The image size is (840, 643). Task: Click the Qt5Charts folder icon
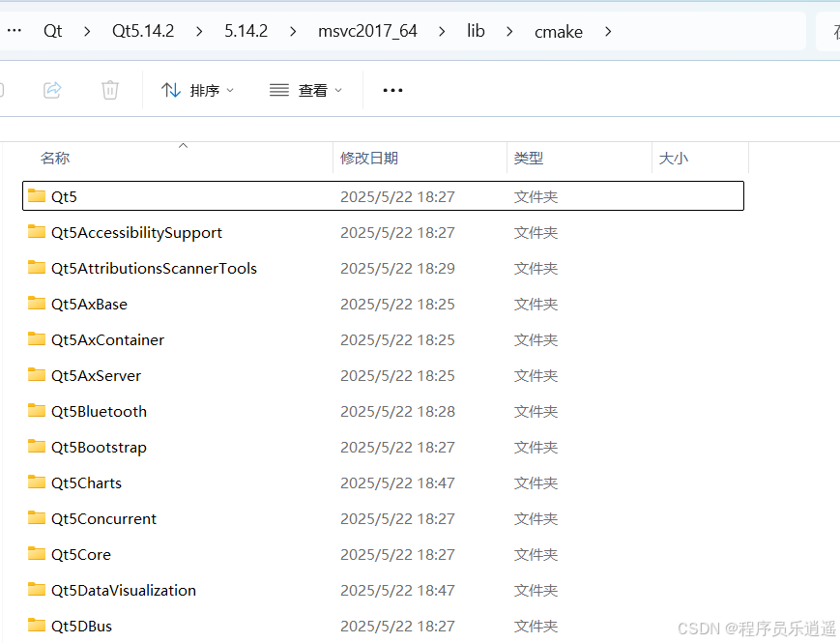point(37,482)
